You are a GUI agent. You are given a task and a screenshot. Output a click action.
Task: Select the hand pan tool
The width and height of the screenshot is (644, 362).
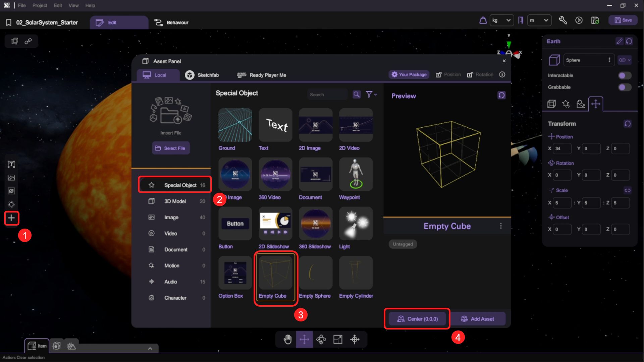point(287,339)
